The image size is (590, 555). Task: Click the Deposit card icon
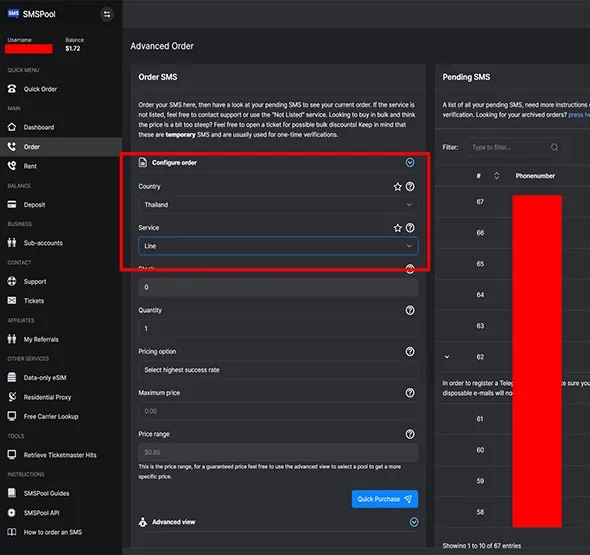click(12, 204)
